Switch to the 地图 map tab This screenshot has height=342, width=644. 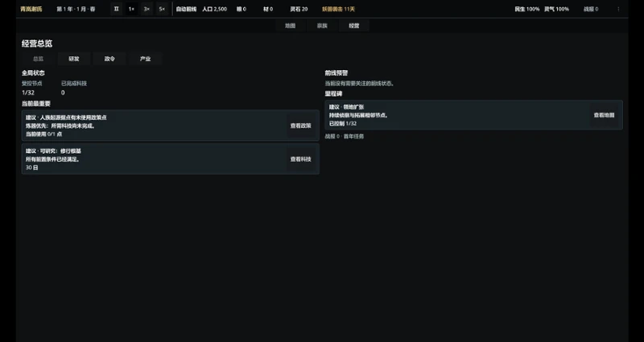pos(291,26)
